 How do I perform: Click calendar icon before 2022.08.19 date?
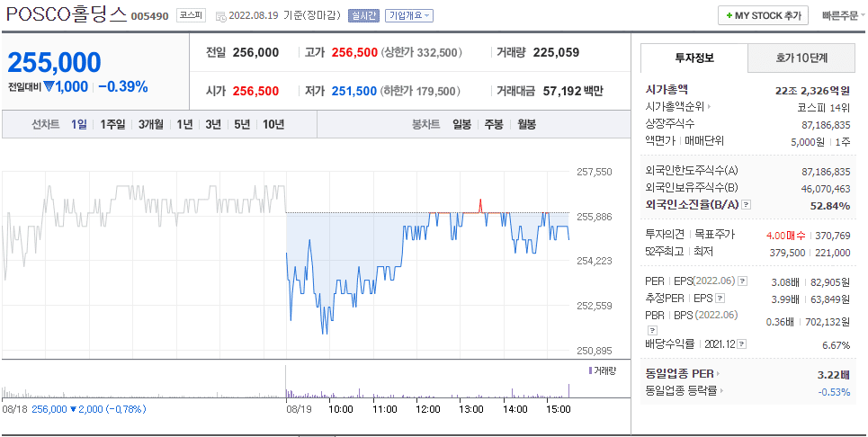tap(220, 16)
